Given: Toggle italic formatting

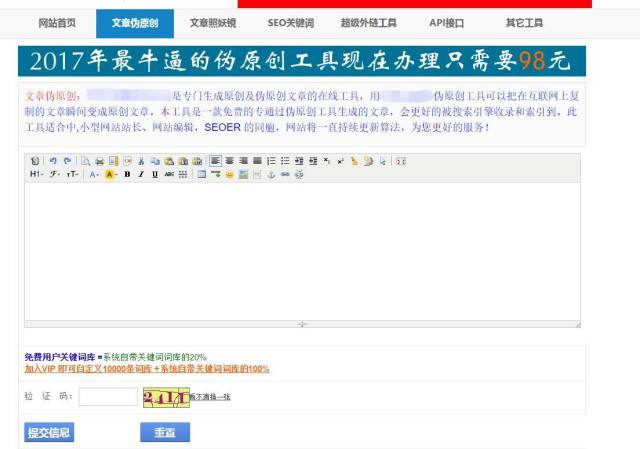Looking at the screenshot, I should [x=141, y=174].
